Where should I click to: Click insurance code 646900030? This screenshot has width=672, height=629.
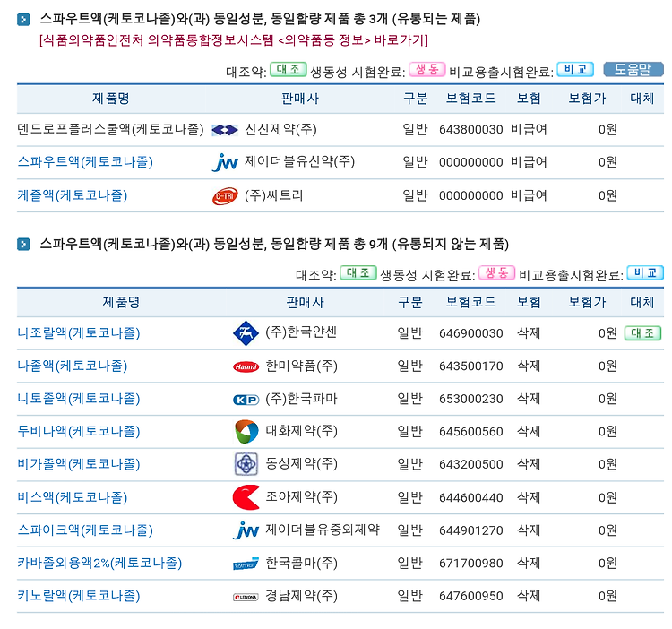(x=471, y=333)
